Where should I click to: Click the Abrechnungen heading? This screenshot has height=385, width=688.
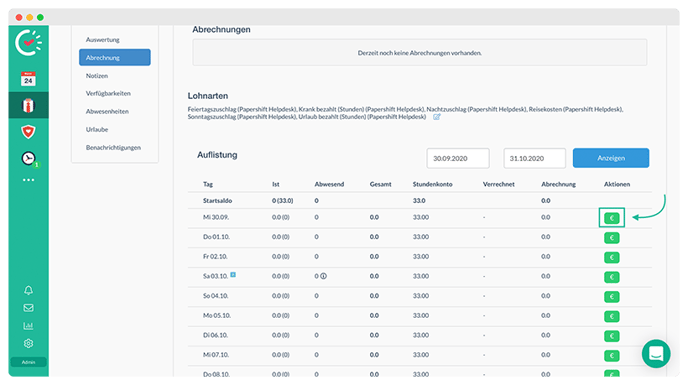222,30
